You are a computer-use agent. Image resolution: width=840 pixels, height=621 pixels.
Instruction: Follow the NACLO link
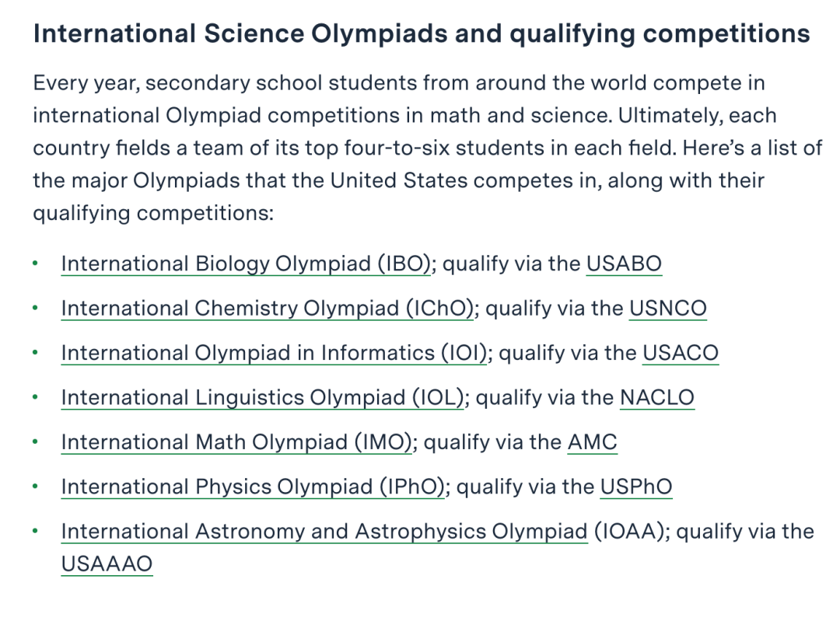click(x=657, y=397)
